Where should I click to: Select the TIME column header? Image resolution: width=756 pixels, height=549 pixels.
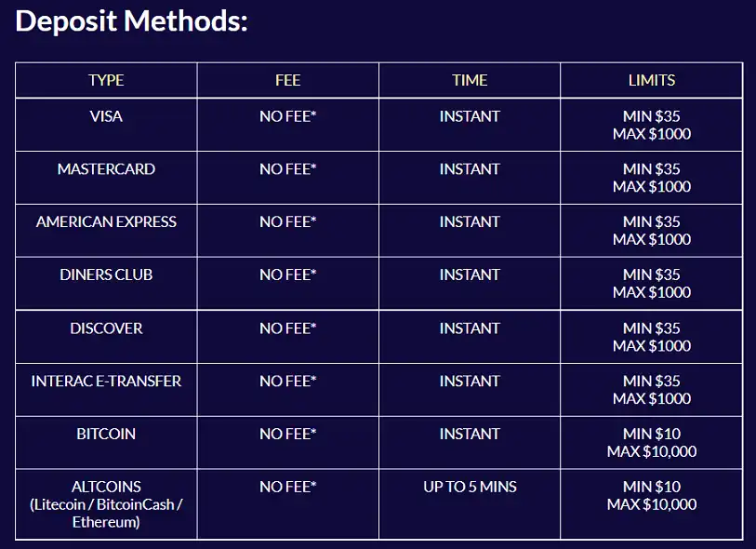pyautogui.click(x=470, y=80)
